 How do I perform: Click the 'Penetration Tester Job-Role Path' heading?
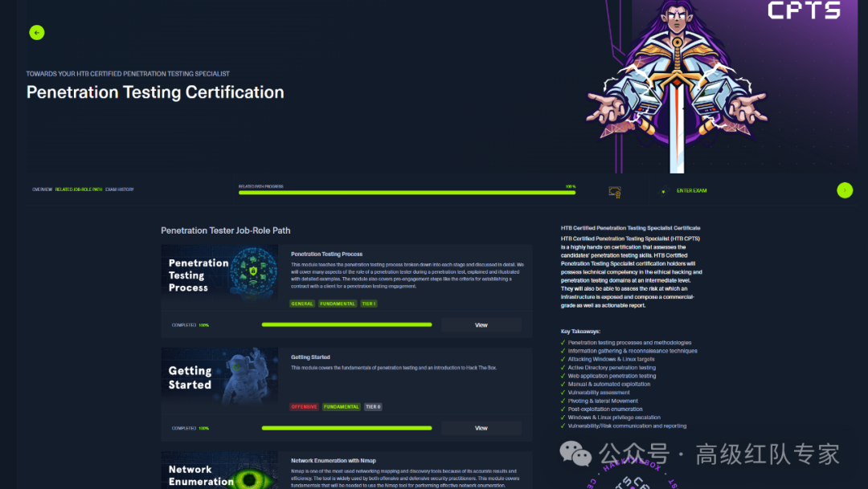[225, 230]
